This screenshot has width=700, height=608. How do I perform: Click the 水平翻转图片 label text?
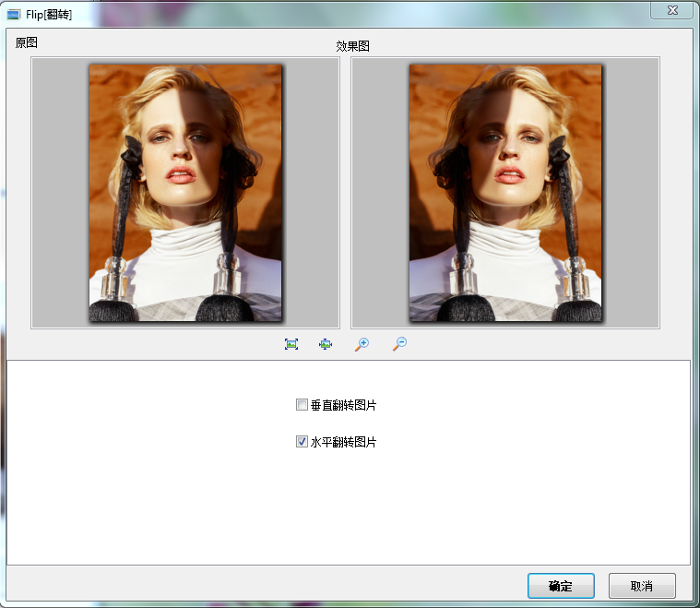[x=343, y=442]
